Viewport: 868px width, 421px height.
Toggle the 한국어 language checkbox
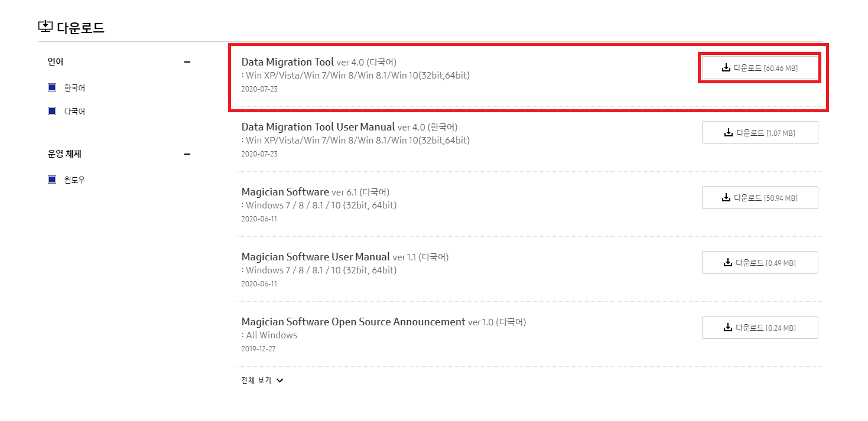pos(52,87)
